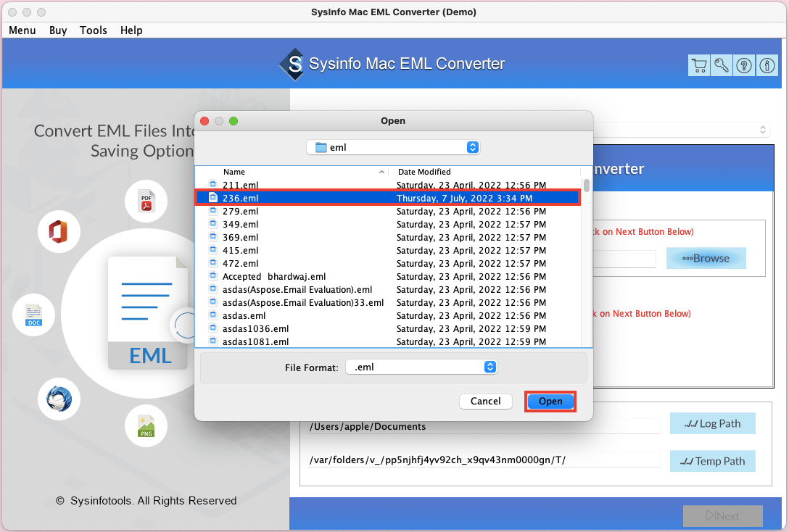789x532 pixels.
Task: Click the PNG format icon
Action: pos(146,426)
